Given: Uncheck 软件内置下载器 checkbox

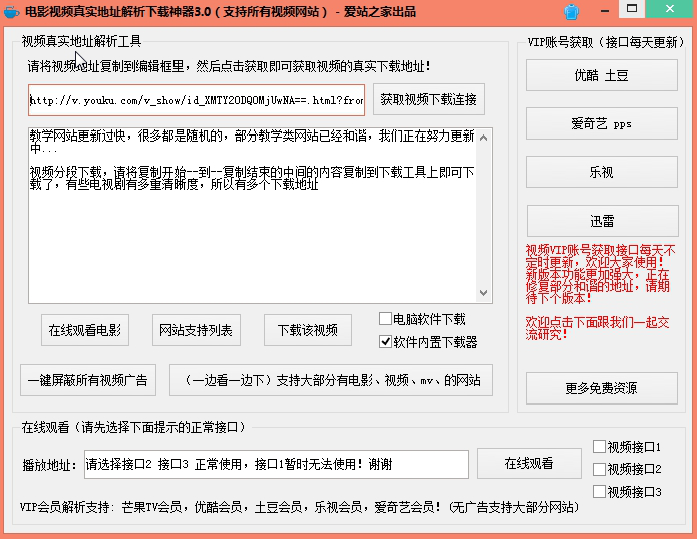Looking at the screenshot, I should [385, 342].
